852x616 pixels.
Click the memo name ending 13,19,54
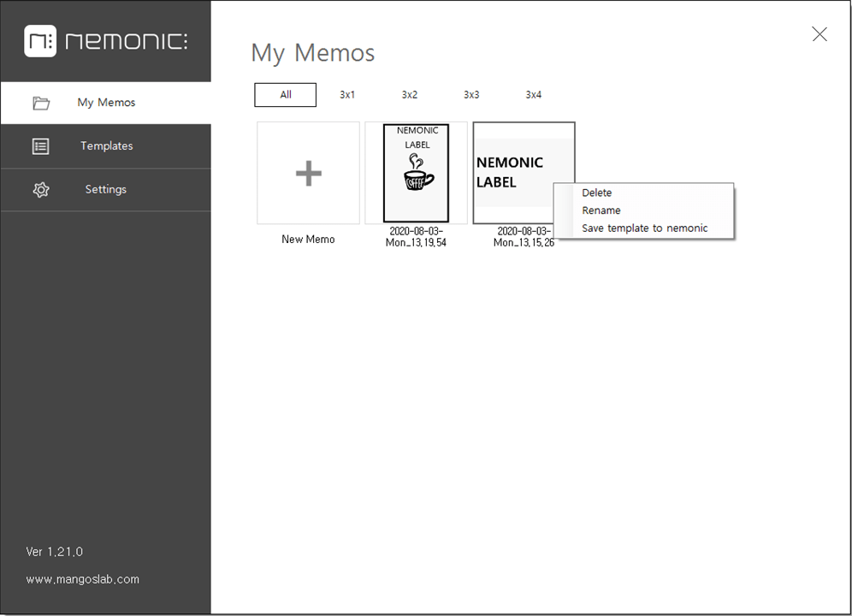416,237
